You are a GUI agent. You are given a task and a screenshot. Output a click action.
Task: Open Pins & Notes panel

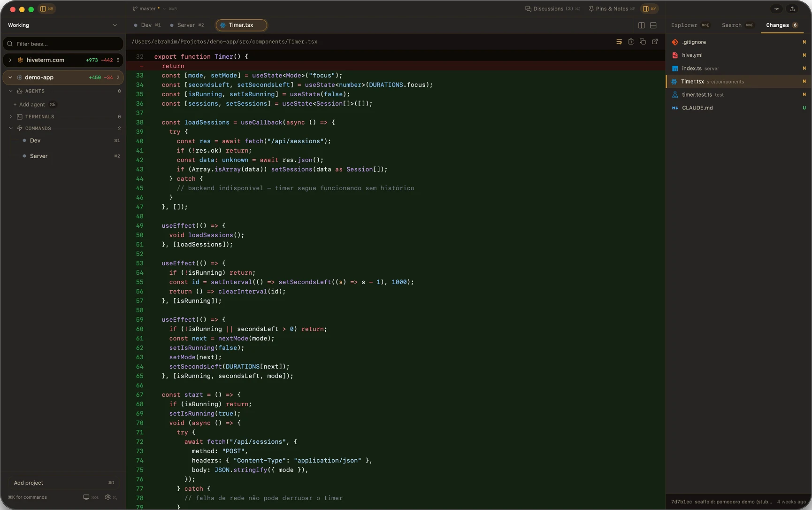tap(612, 9)
